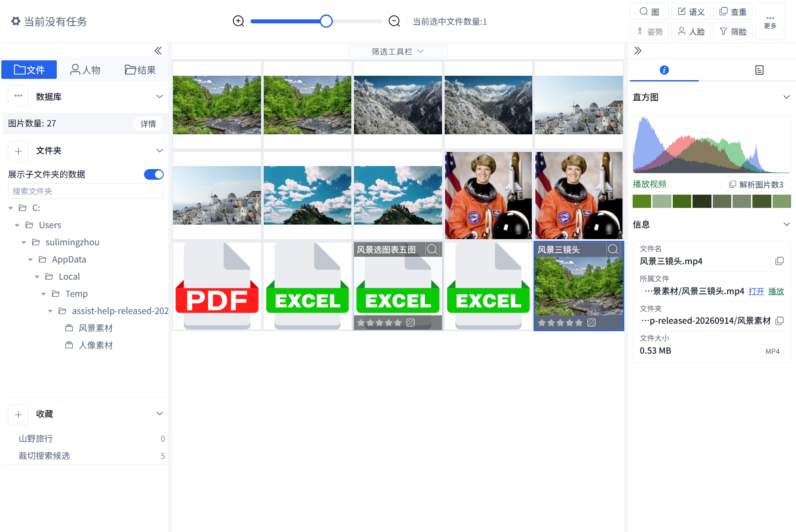Click the zoom-in magnifier plus icon
Screen dimensions: 796x532
[239, 21]
